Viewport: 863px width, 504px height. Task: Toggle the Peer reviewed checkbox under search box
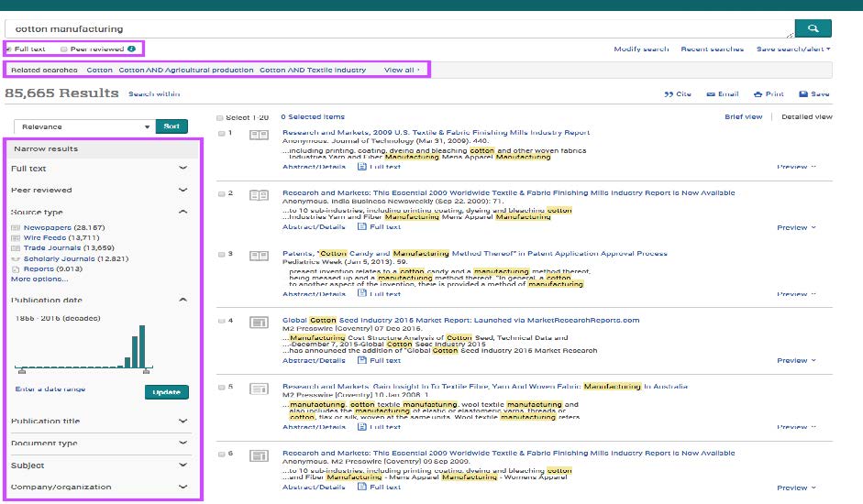tap(64, 49)
